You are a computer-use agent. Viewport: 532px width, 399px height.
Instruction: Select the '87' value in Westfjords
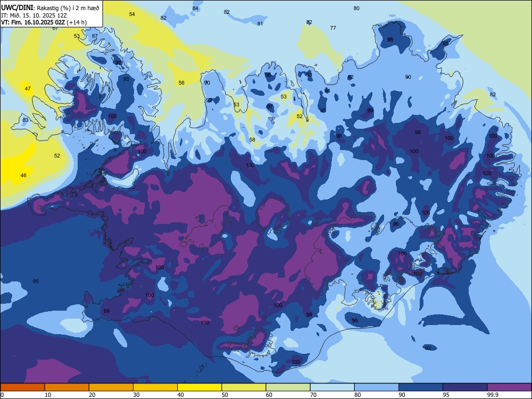(95, 36)
